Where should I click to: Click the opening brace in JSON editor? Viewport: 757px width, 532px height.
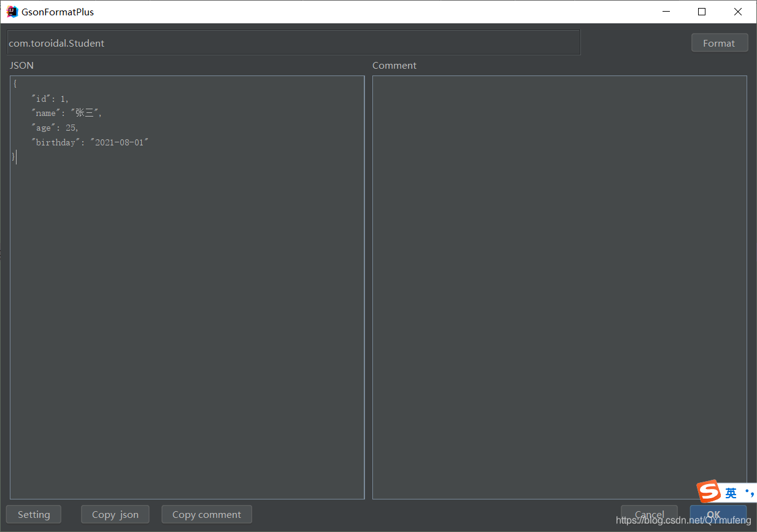coord(15,84)
